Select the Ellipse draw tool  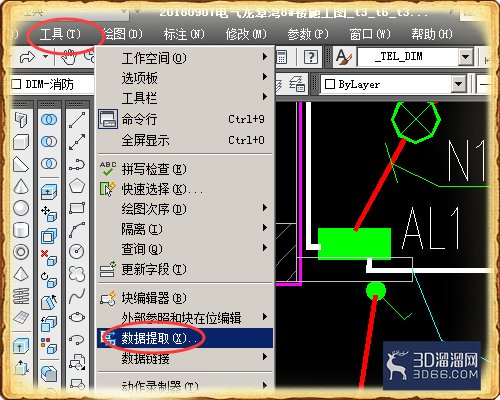click(x=77, y=317)
